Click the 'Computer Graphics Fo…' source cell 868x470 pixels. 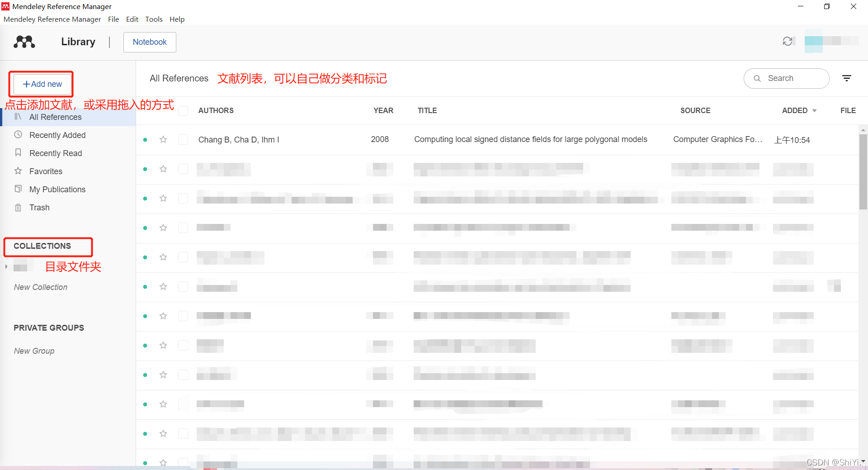pos(717,139)
